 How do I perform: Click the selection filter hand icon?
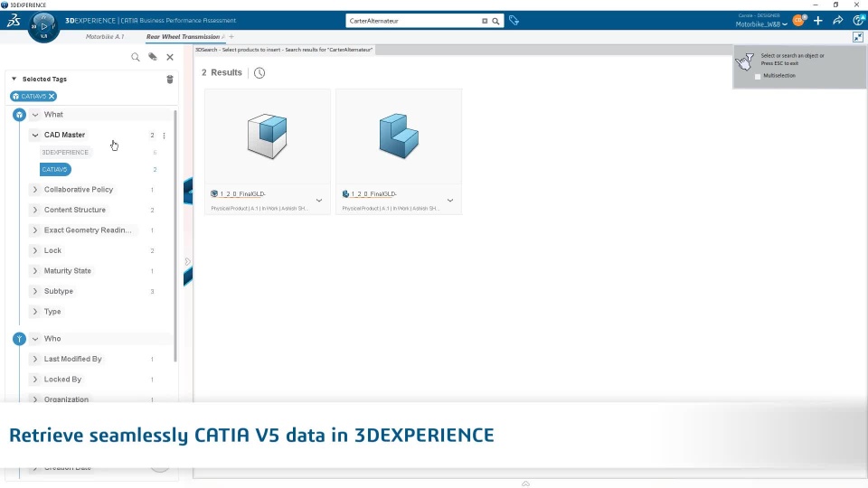click(745, 61)
